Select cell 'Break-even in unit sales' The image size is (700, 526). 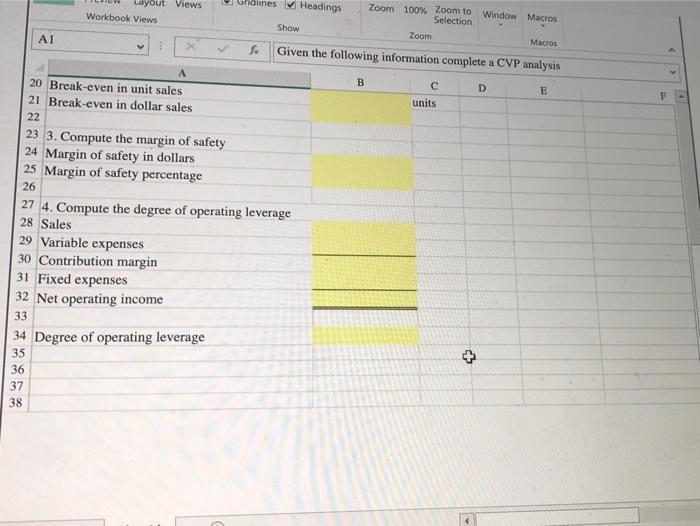point(179,89)
